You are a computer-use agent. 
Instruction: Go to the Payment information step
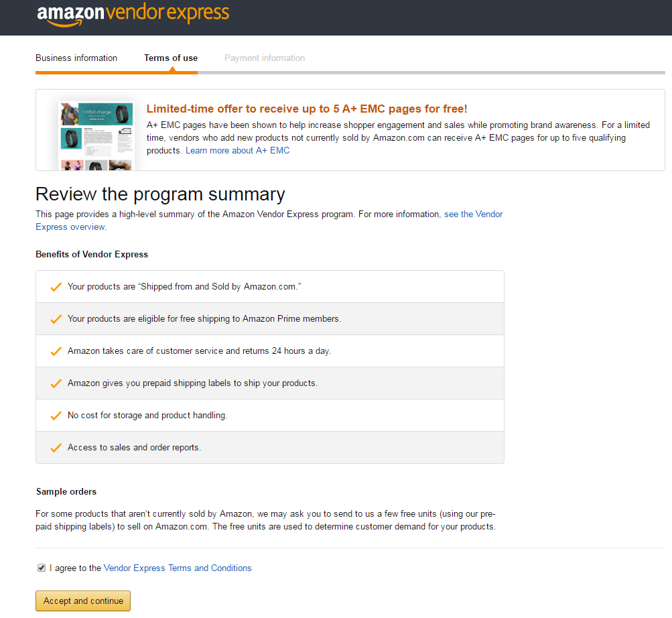coord(265,58)
